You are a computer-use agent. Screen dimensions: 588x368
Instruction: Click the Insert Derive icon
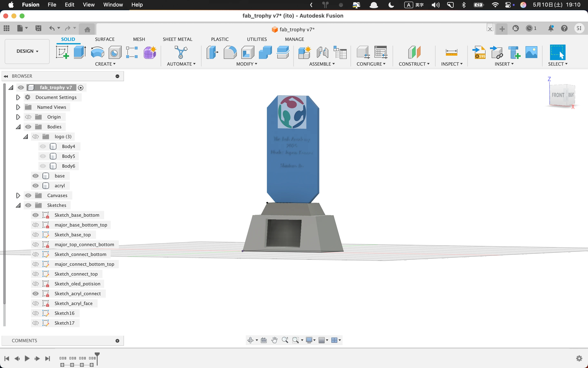(496, 52)
